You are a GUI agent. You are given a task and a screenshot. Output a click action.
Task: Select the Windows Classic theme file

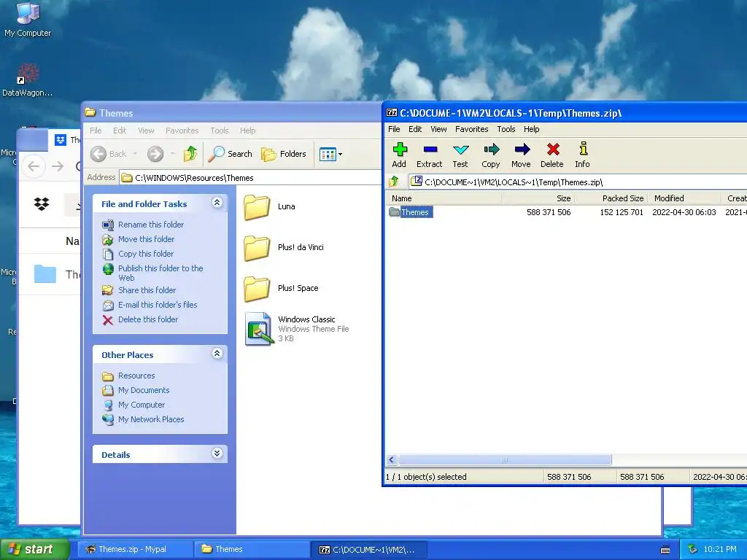point(297,329)
